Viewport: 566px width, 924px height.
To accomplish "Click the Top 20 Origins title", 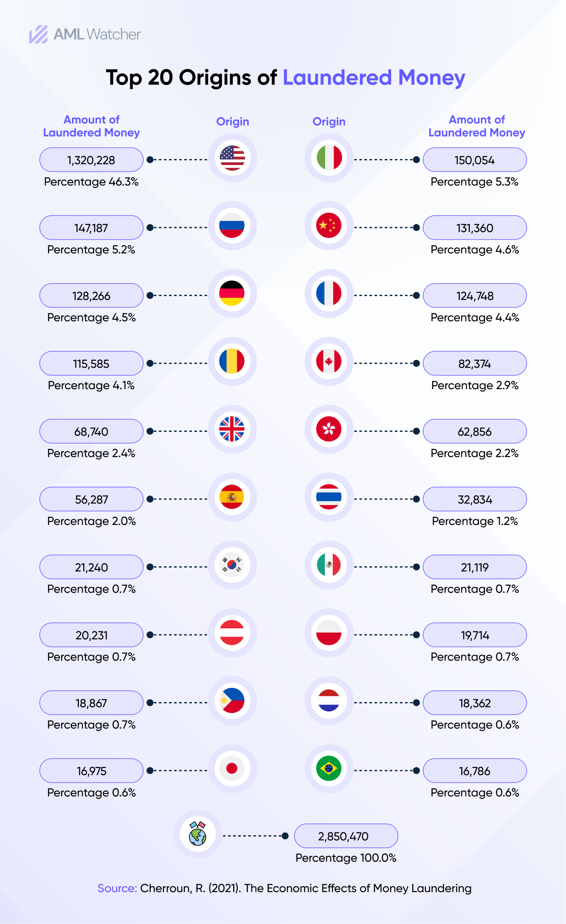I will click(285, 78).
